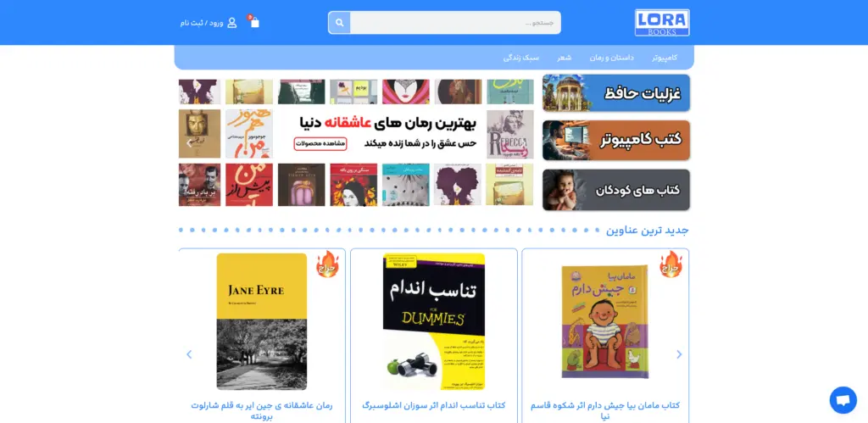Screen dimensions: 868x423
Task: Select the شعر menu item
Action: click(x=564, y=58)
